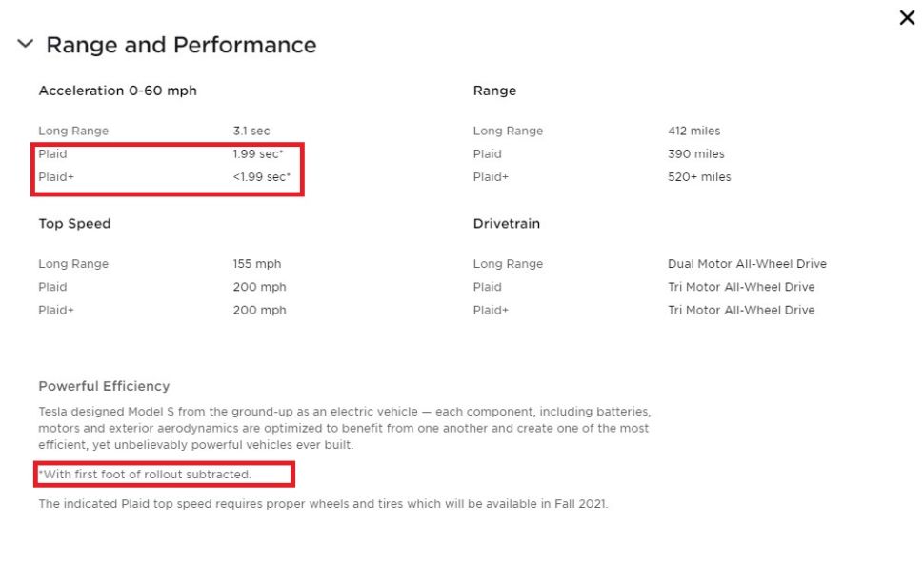Click the Plaid 200 mph top speed

pos(259,287)
